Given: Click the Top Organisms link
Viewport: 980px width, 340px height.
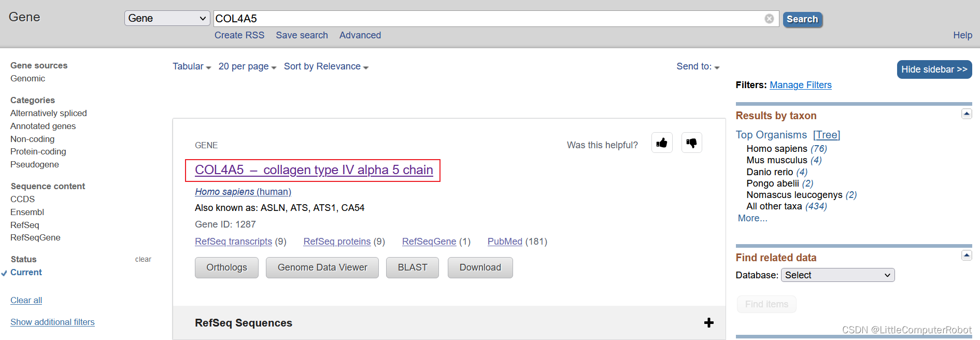Looking at the screenshot, I should 771,135.
